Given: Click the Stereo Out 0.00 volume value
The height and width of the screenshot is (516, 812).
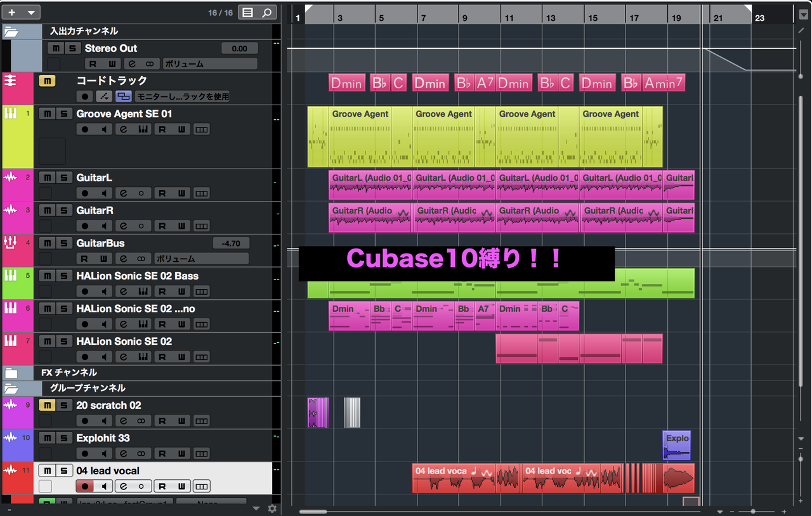Looking at the screenshot, I should click(x=239, y=48).
